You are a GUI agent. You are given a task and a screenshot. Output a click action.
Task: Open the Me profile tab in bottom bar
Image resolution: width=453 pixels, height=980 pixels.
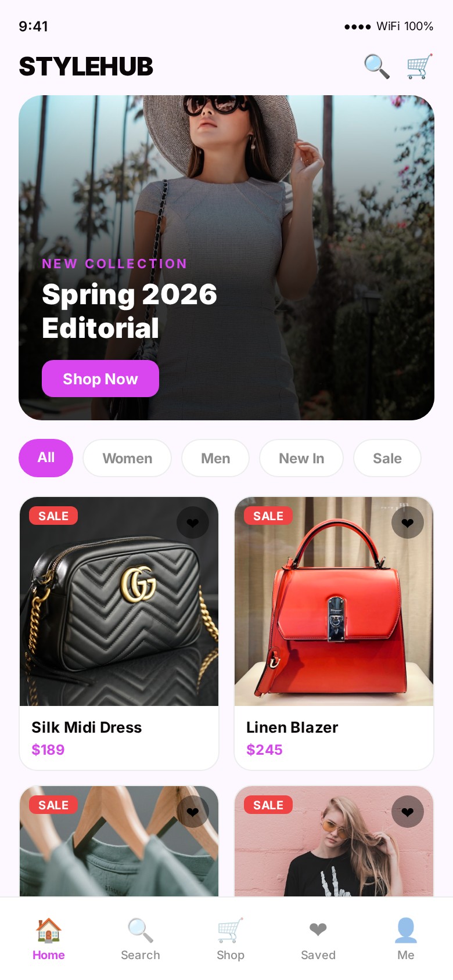click(x=406, y=939)
